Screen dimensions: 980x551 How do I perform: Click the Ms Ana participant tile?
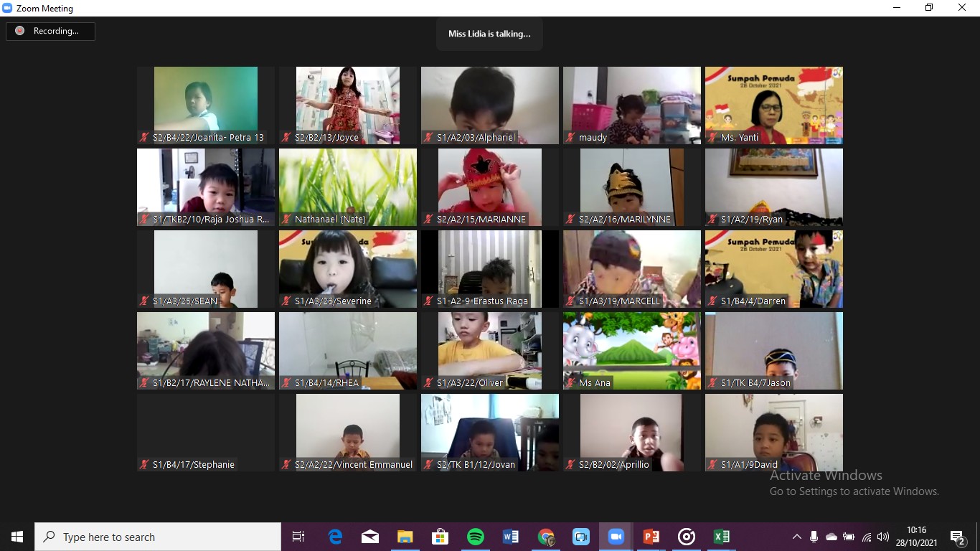(631, 351)
